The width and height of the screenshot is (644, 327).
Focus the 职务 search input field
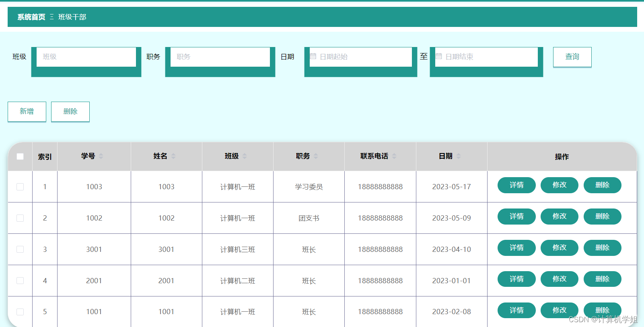[220, 57]
